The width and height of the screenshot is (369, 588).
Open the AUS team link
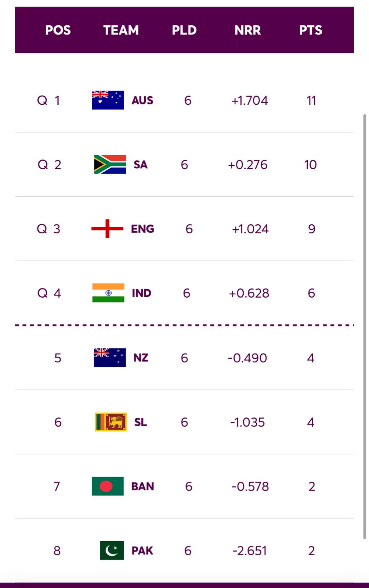click(x=142, y=100)
